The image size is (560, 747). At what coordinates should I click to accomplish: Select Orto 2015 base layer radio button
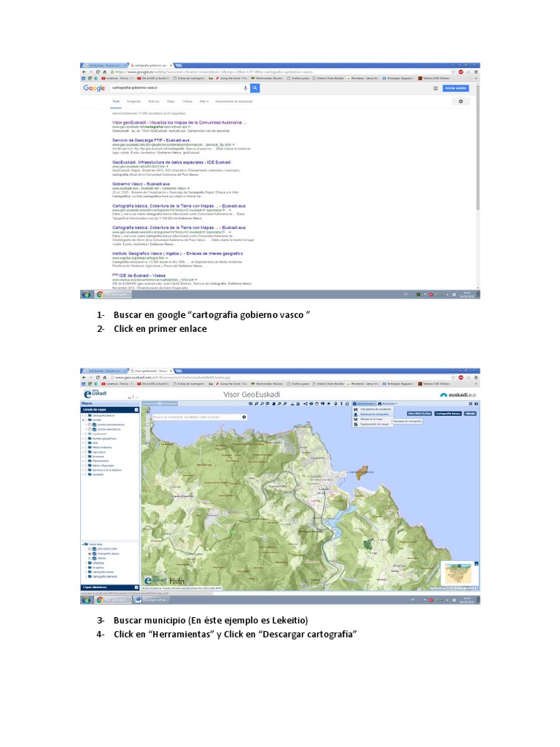click(x=90, y=549)
